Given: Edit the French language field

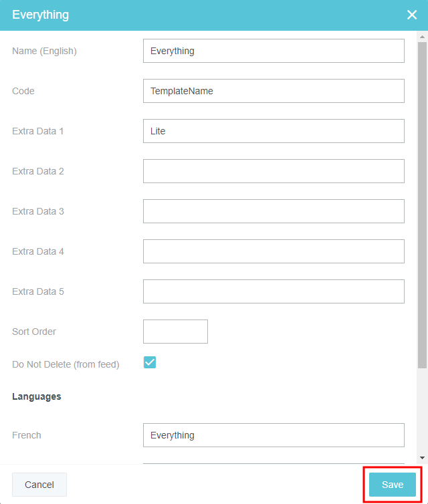Looking at the screenshot, I should tap(274, 435).
